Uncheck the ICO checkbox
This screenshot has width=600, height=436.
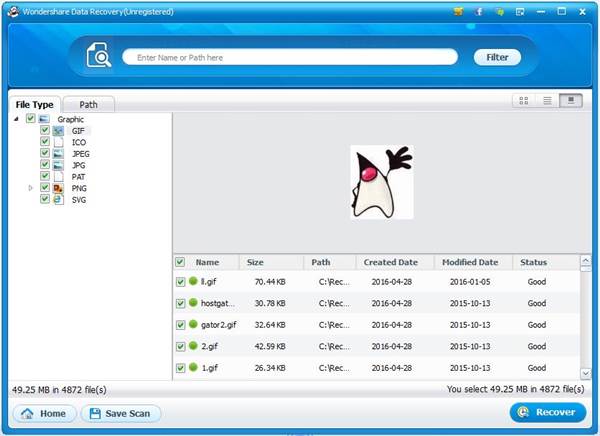[x=45, y=142]
